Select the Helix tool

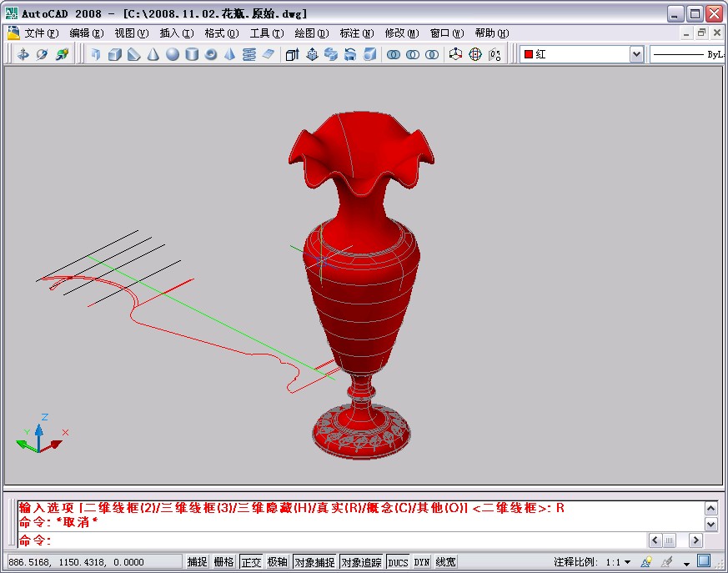tap(249, 54)
